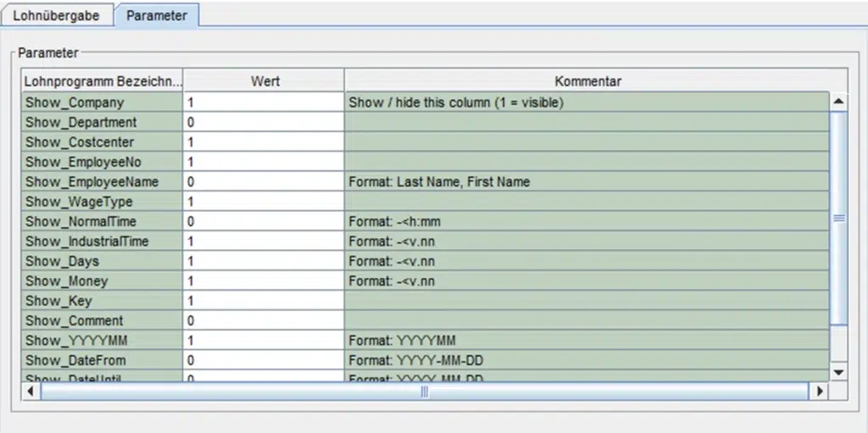Click the scroll down arrow of table
This screenshot has height=433, width=868.
point(838,372)
